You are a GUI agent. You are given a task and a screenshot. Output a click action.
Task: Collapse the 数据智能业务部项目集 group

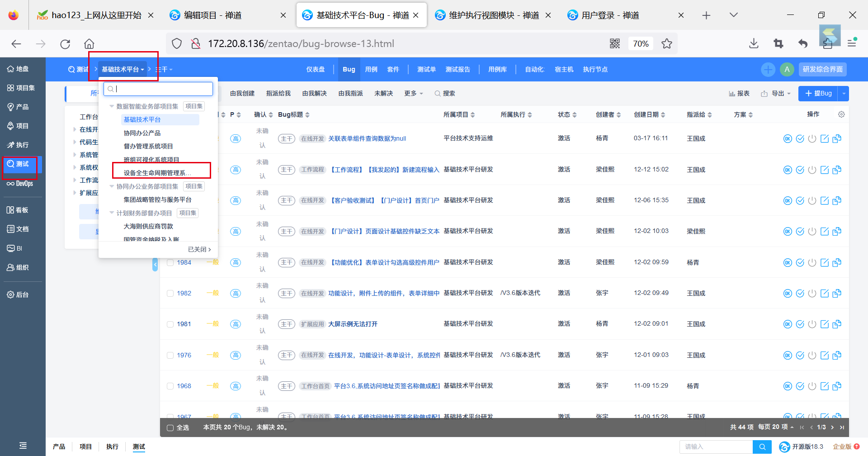pyautogui.click(x=112, y=106)
